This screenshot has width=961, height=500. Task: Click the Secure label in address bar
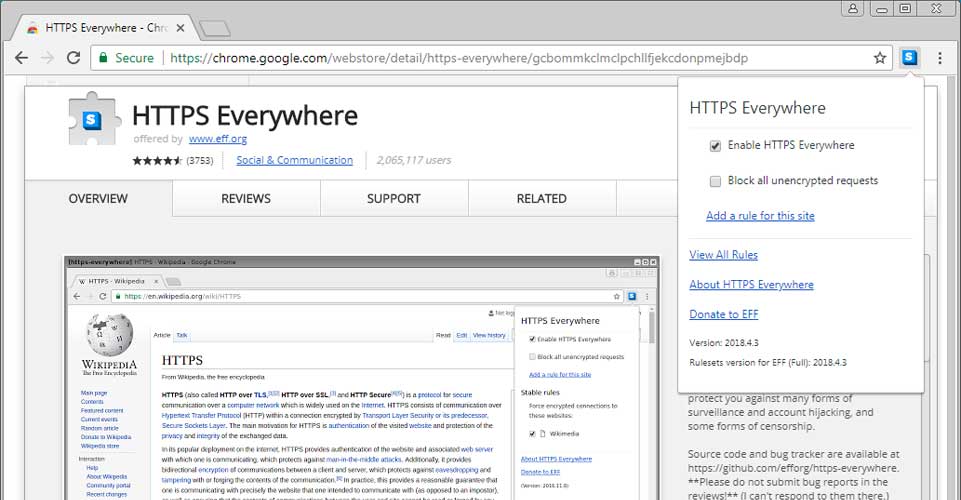click(134, 58)
